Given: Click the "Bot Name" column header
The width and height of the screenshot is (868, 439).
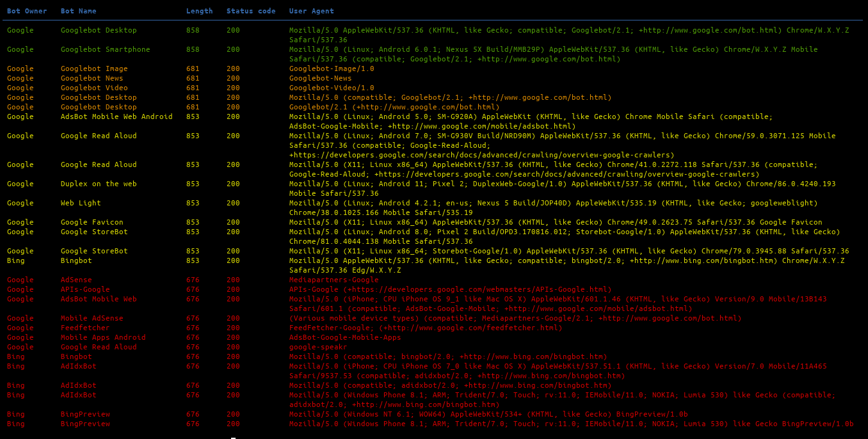Looking at the screenshot, I should tap(79, 11).
